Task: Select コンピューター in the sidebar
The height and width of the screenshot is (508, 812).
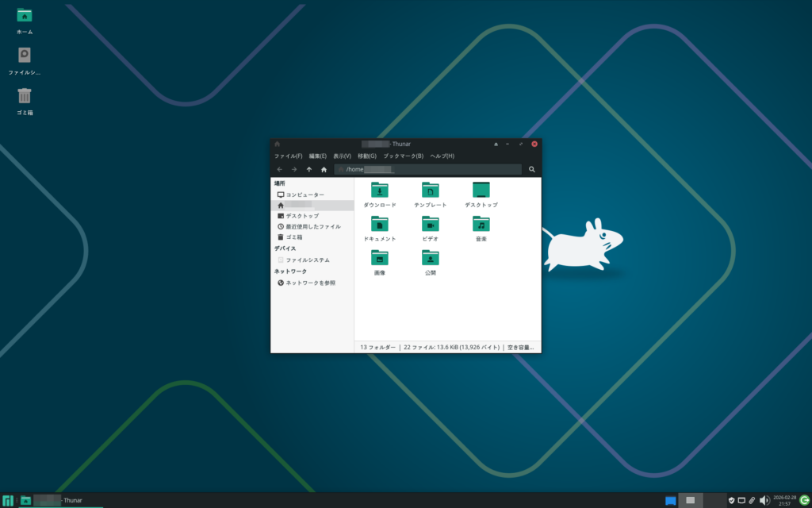Action: (304, 194)
